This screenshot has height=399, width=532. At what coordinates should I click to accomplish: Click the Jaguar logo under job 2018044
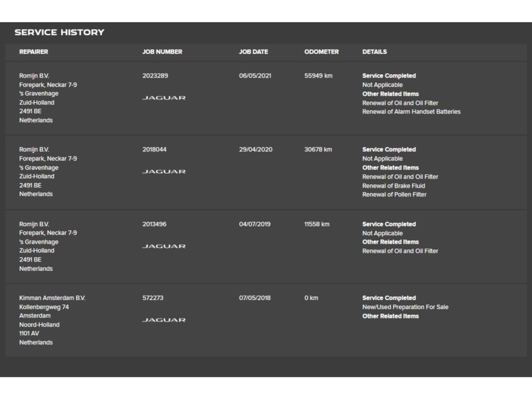point(164,171)
